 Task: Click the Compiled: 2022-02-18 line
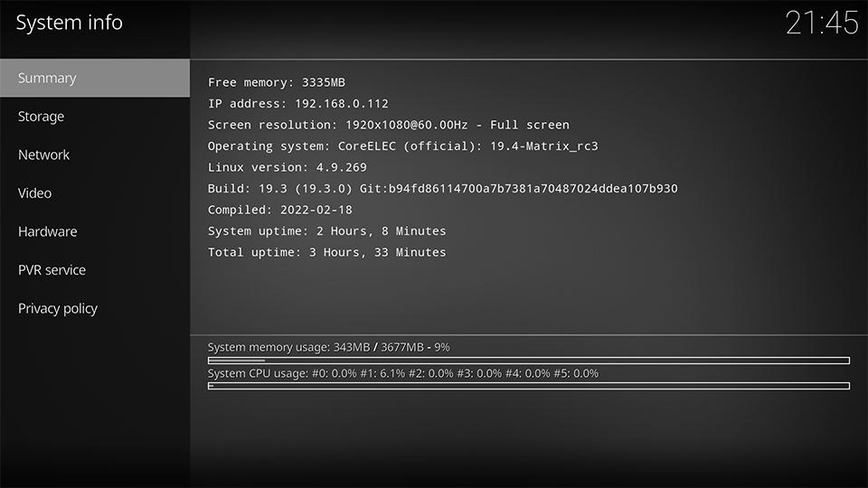(279, 210)
